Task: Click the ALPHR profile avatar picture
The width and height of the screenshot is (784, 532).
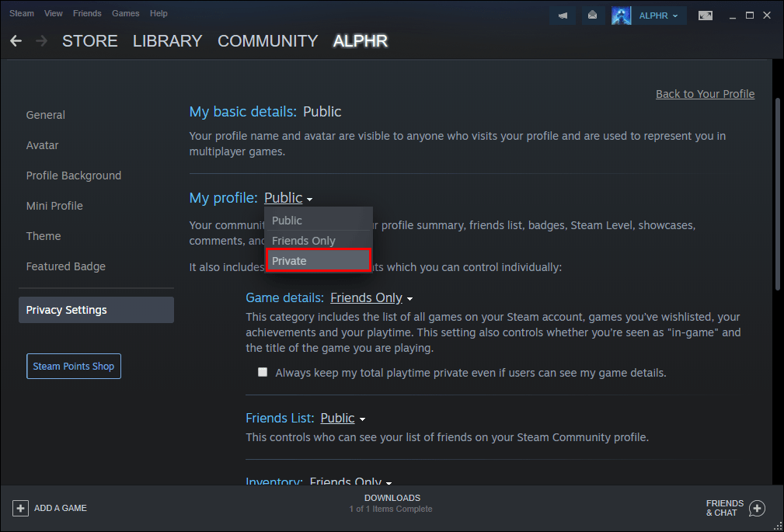Action: pos(621,15)
